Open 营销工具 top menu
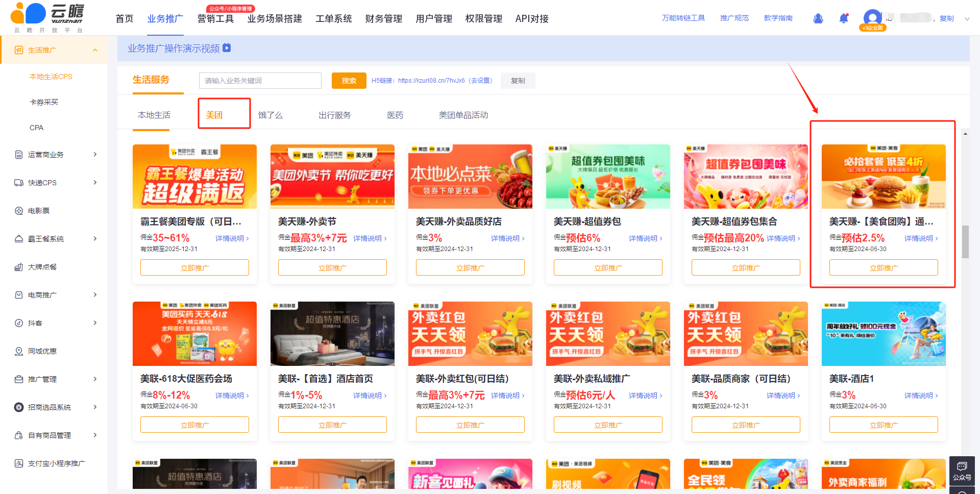The image size is (980, 494). pos(215,19)
